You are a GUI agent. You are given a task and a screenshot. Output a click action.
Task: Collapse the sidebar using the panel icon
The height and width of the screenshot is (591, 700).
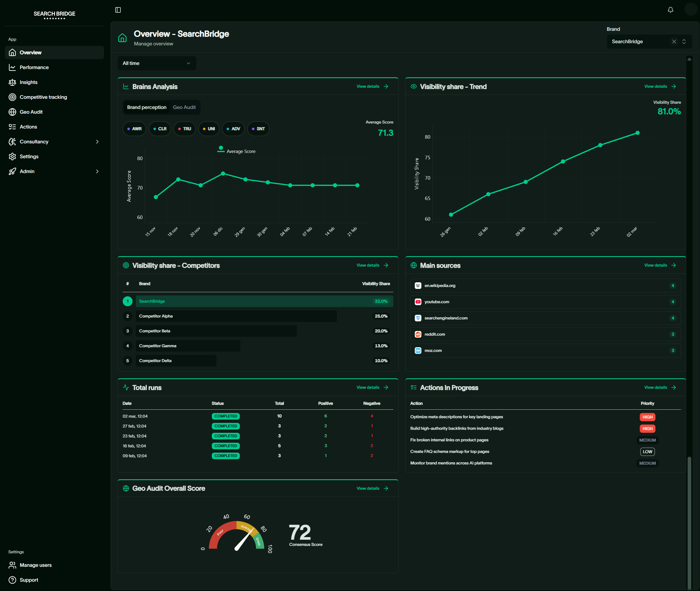click(x=118, y=10)
